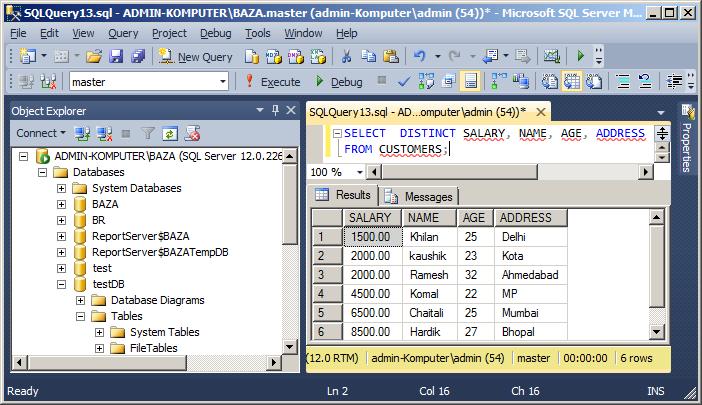Image resolution: width=702 pixels, height=405 pixels.
Task: Click the Object Explorer horizontal scrollbar
Action: (x=145, y=362)
